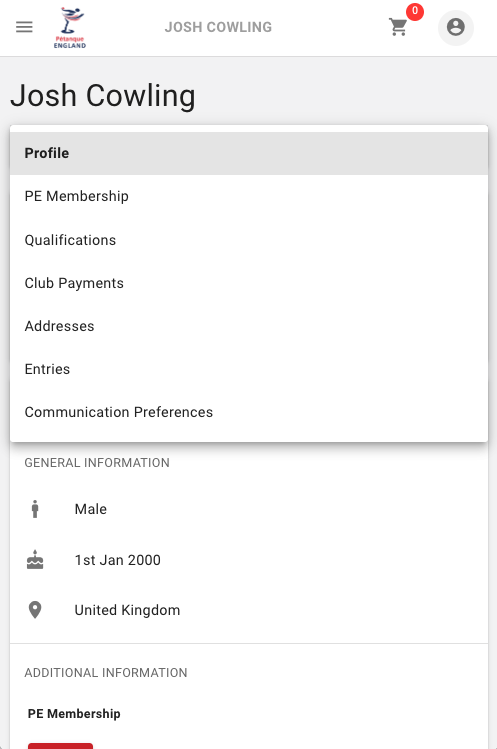Click the birthday cake icon
Screen dimensions: 497x749
coord(35,560)
